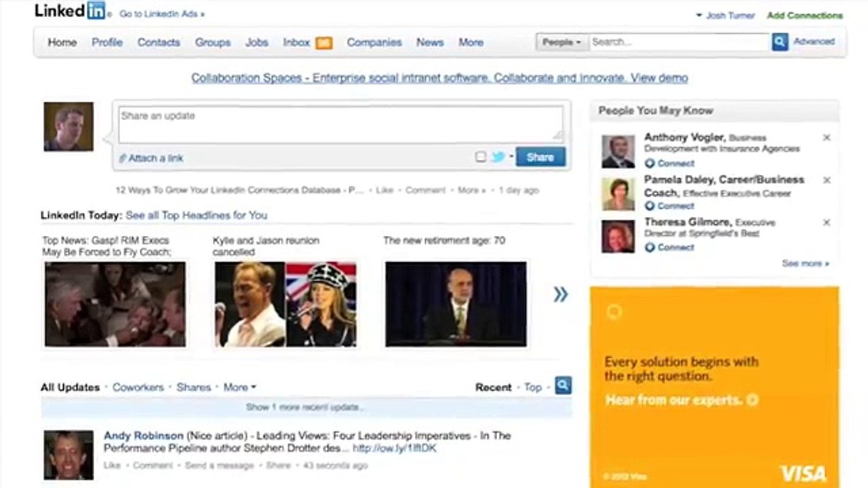Click the Share button
868x488 pixels.
tap(540, 157)
